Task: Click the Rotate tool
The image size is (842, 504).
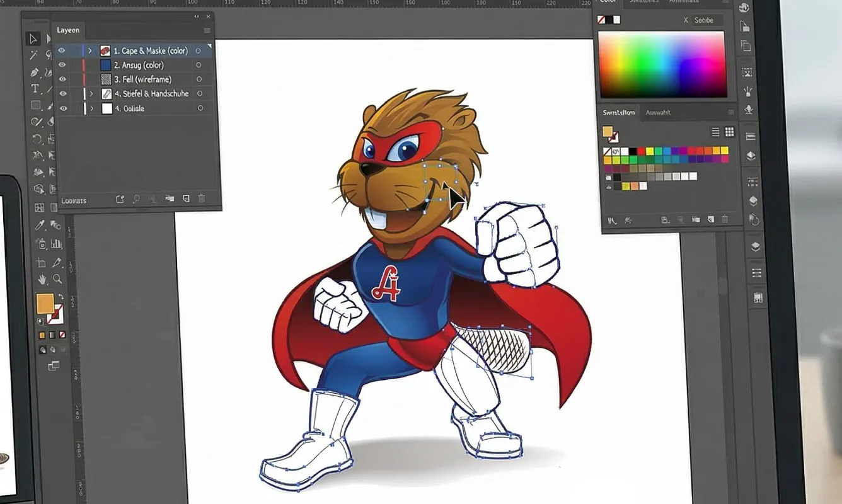Action: tap(37, 139)
